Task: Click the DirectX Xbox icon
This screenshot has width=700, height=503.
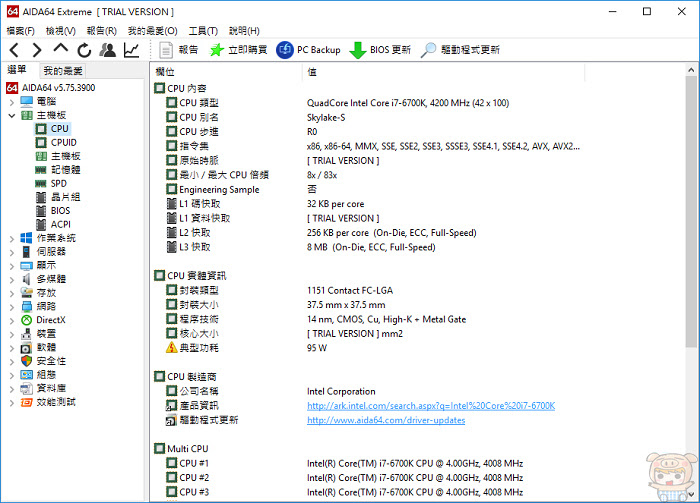Action: click(26, 320)
